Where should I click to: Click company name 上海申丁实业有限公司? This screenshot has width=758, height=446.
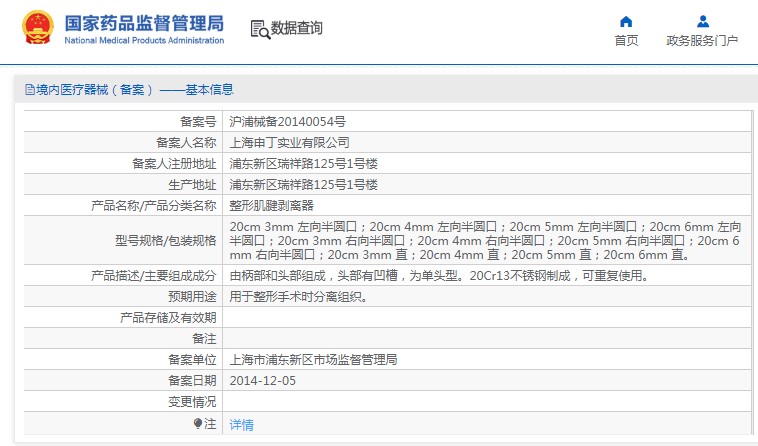(x=290, y=142)
